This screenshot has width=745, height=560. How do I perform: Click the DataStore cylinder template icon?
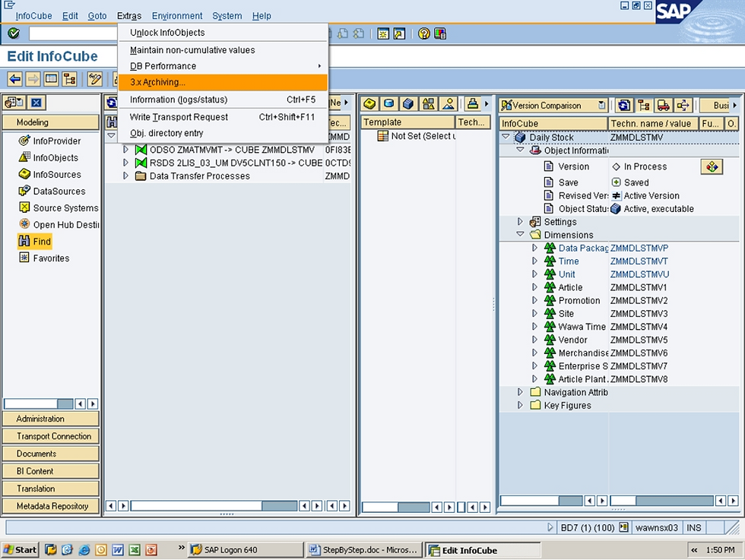[388, 103]
